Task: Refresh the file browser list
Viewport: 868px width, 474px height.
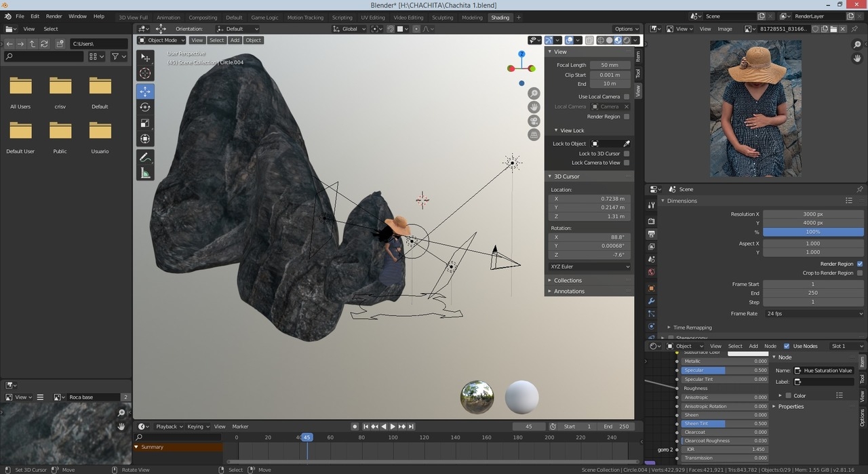Action: point(45,43)
